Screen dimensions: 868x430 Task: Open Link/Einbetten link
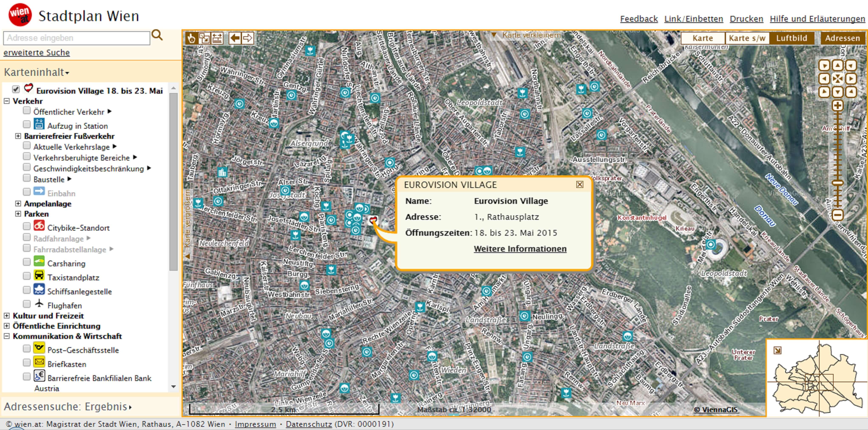point(694,19)
